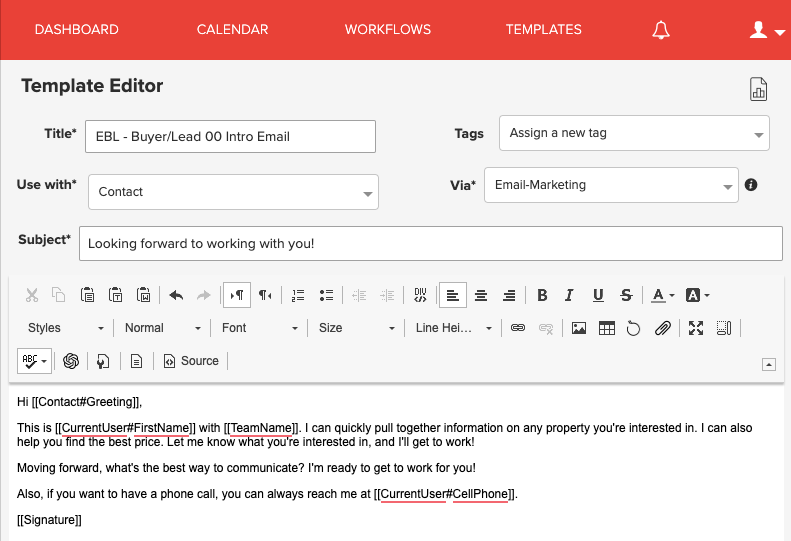Center align the text
791x541 pixels.
tap(481, 295)
